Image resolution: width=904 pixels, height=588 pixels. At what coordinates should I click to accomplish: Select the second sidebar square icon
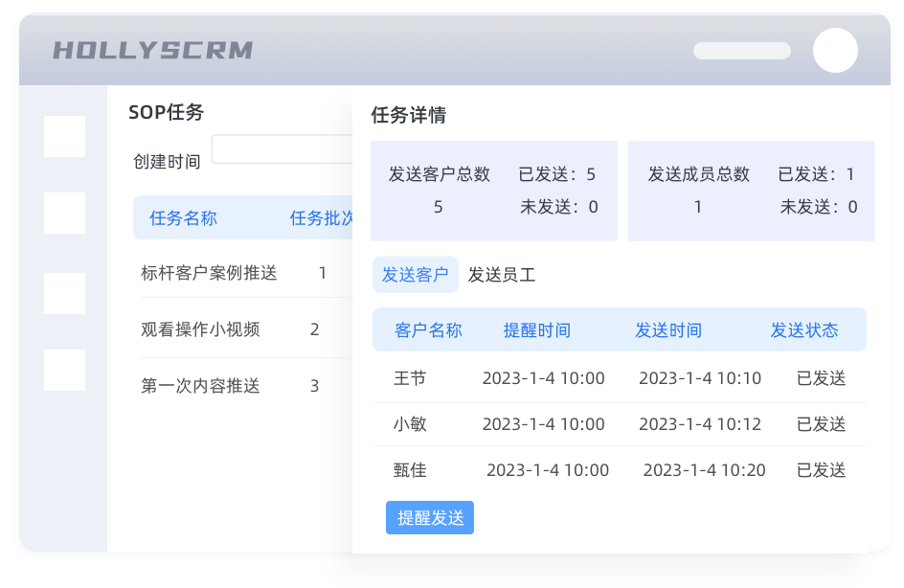65,214
